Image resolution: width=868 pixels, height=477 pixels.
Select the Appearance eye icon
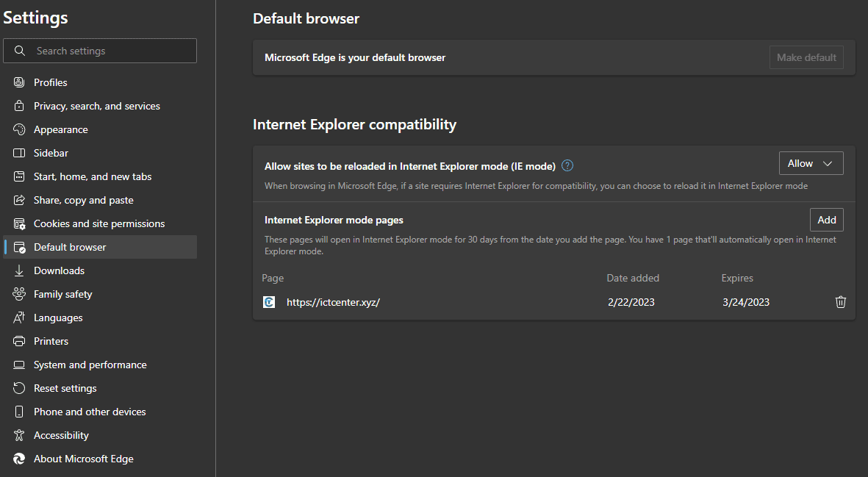(18, 129)
